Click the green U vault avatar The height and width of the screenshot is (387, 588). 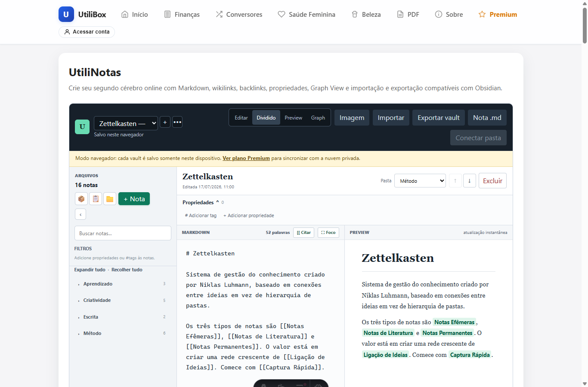coord(82,127)
